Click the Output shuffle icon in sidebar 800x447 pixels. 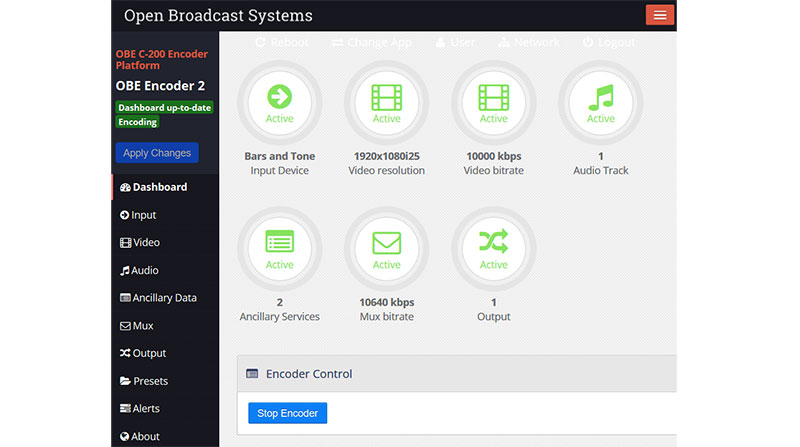[125, 353]
